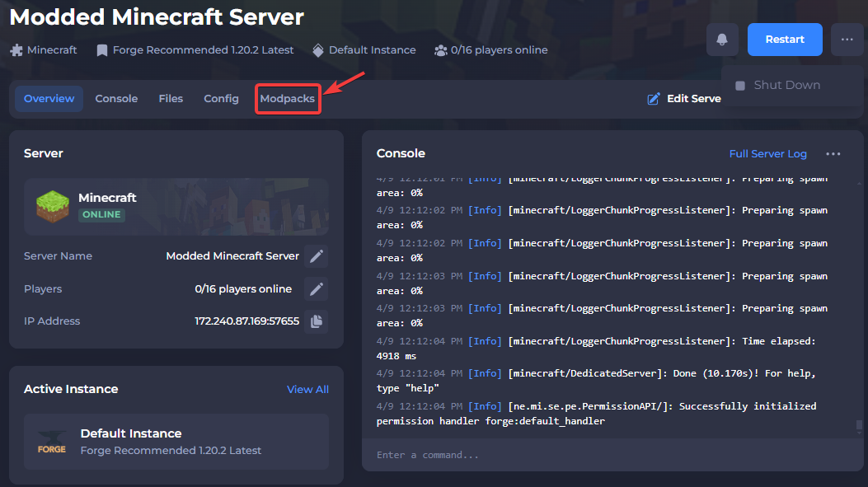Open the server actions ellipsis menu

[847, 40]
